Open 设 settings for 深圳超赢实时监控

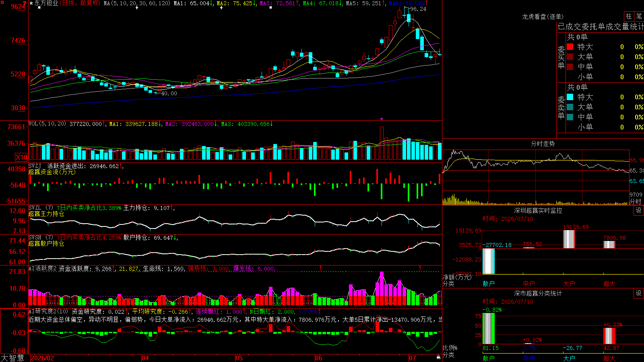click(639, 210)
